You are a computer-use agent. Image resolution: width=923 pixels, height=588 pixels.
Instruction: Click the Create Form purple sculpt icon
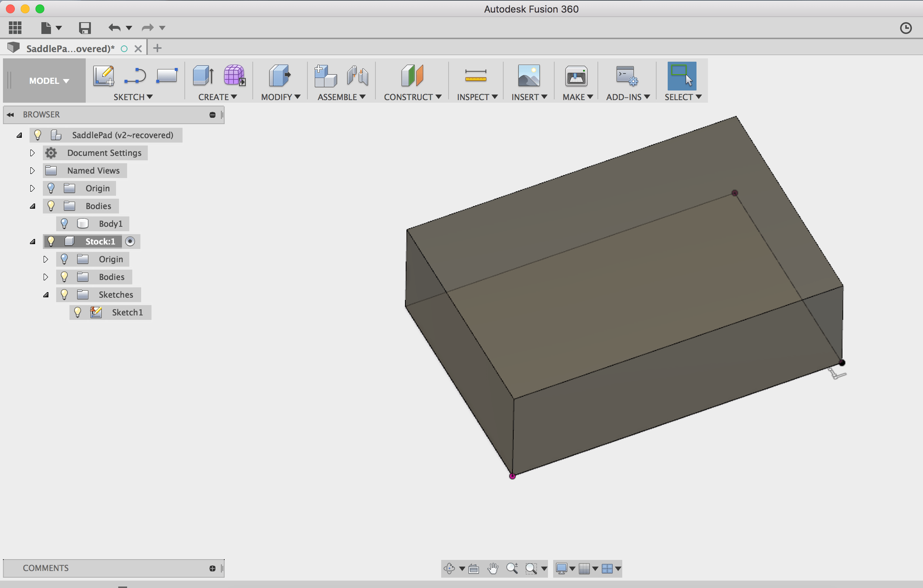click(x=234, y=75)
